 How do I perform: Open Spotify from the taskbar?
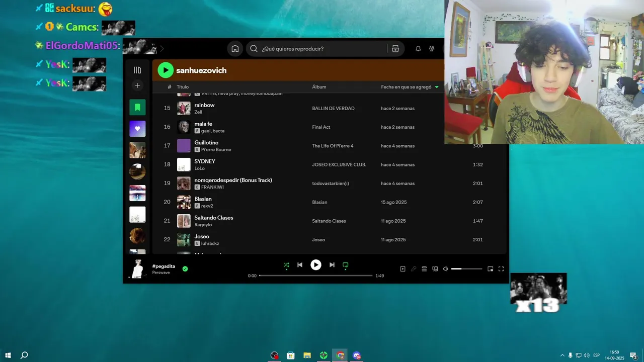point(324,355)
